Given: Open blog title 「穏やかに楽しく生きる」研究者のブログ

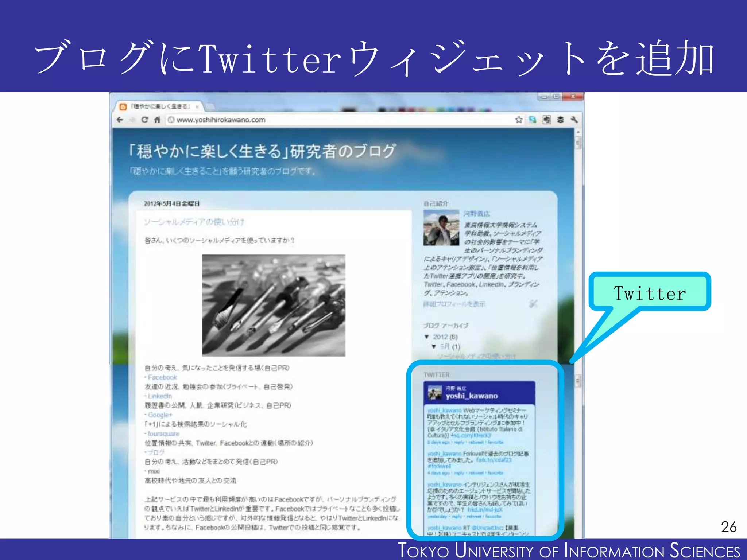Looking at the screenshot, I should (263, 151).
